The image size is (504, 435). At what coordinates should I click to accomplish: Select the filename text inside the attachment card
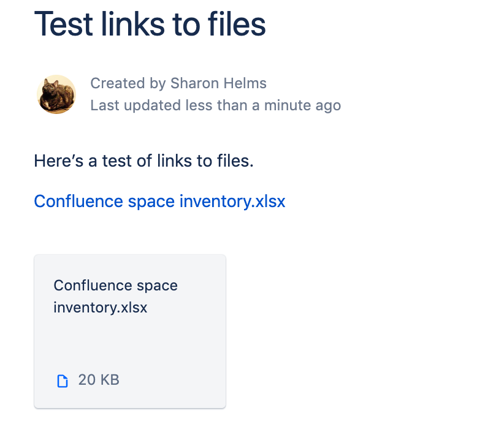click(x=115, y=296)
